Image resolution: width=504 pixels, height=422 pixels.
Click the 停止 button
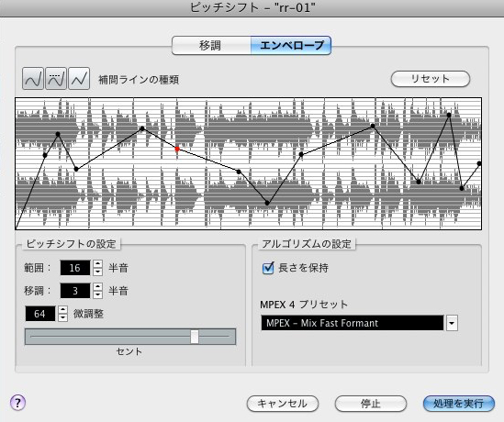click(x=371, y=404)
